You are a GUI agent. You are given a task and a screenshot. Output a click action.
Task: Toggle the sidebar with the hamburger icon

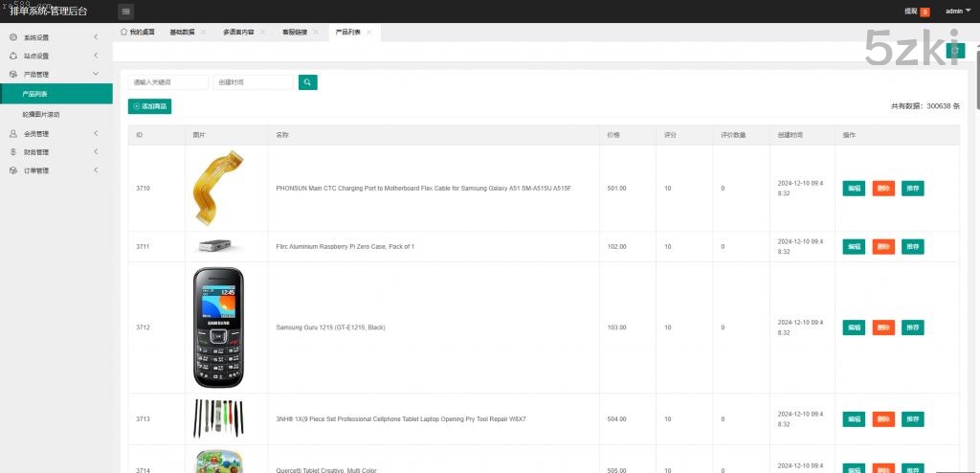click(x=126, y=11)
